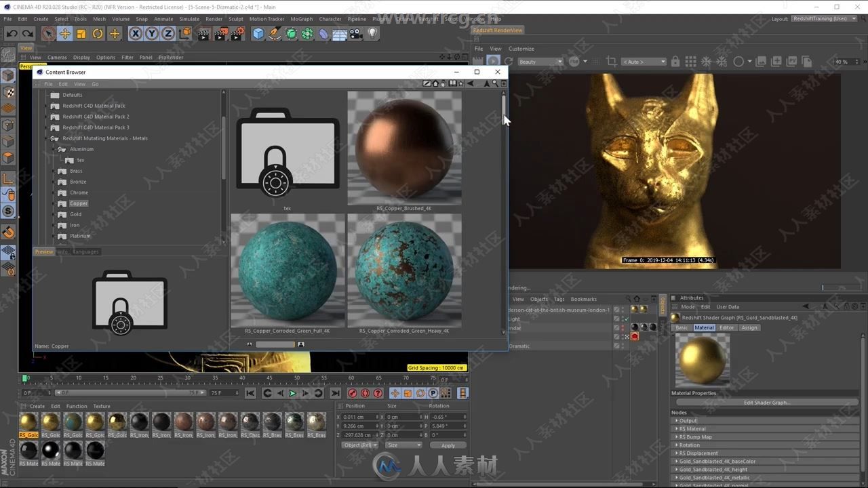
Task: Refresh the Redshift RenderView
Action: coord(508,62)
